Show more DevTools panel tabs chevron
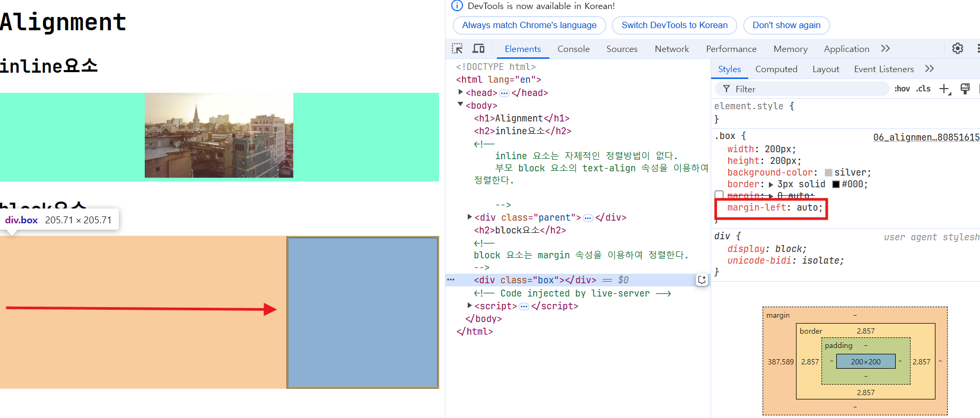Viewport: 980px width, 418px height. pyautogui.click(x=886, y=48)
